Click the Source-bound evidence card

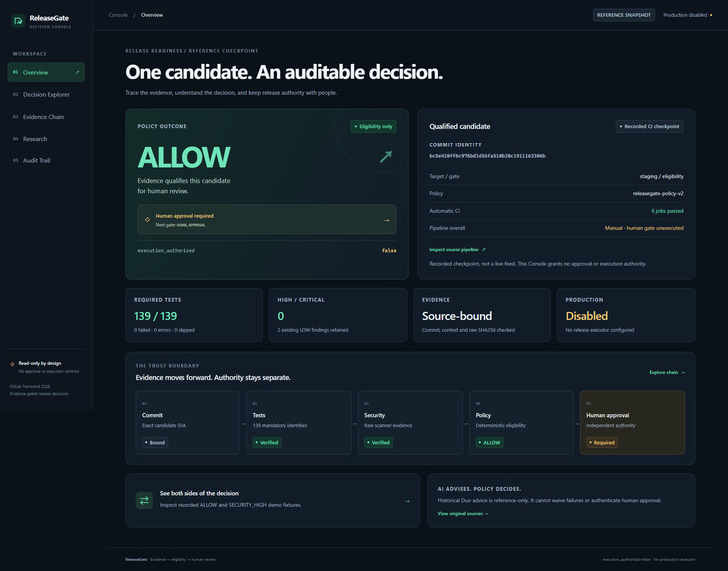(482, 315)
